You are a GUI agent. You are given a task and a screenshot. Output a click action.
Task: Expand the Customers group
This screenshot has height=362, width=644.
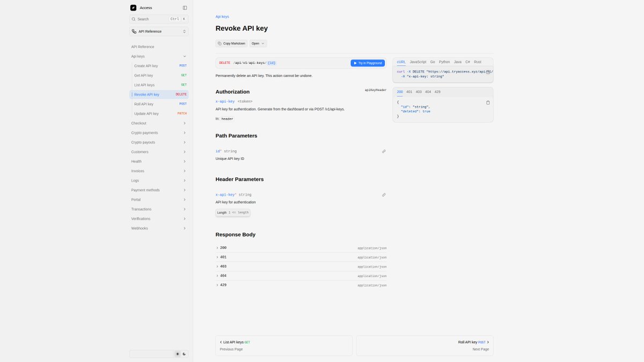pyautogui.click(x=159, y=152)
